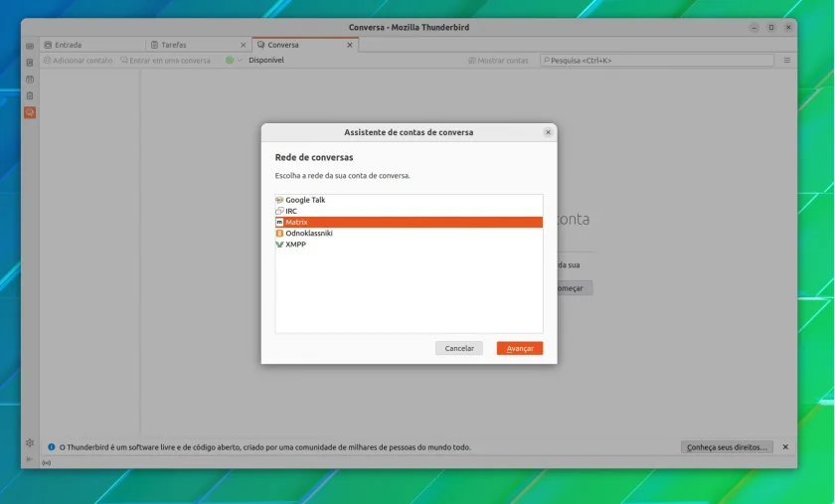Viewport: 835px width, 504px height.
Task: Click the Cancelar button
Action: 459,349
